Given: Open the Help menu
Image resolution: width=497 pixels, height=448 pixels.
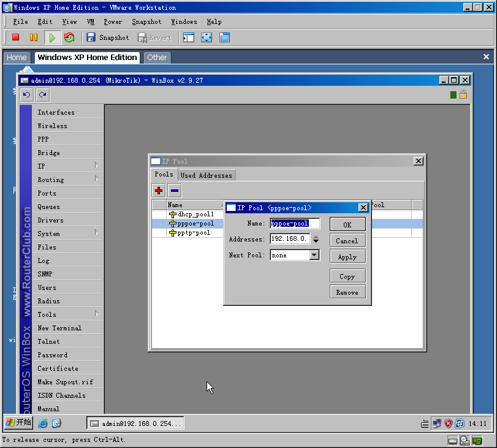Looking at the screenshot, I should coord(214,22).
